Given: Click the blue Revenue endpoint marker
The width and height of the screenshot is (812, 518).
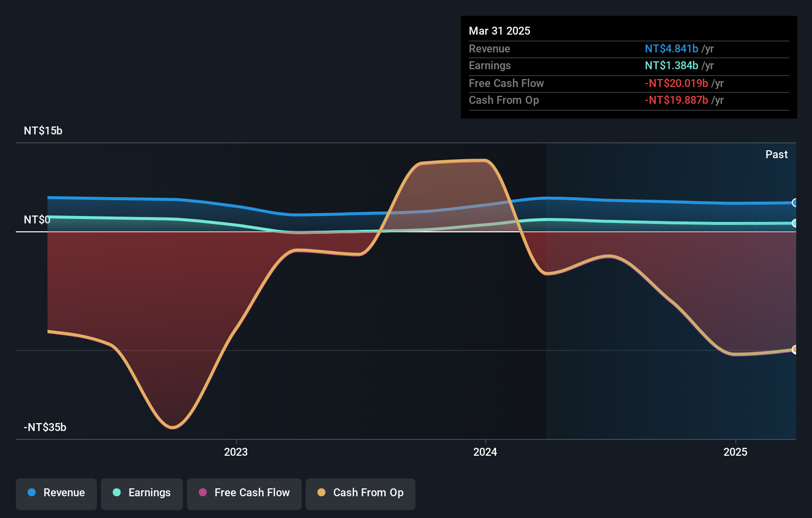Looking at the screenshot, I should pos(795,203).
